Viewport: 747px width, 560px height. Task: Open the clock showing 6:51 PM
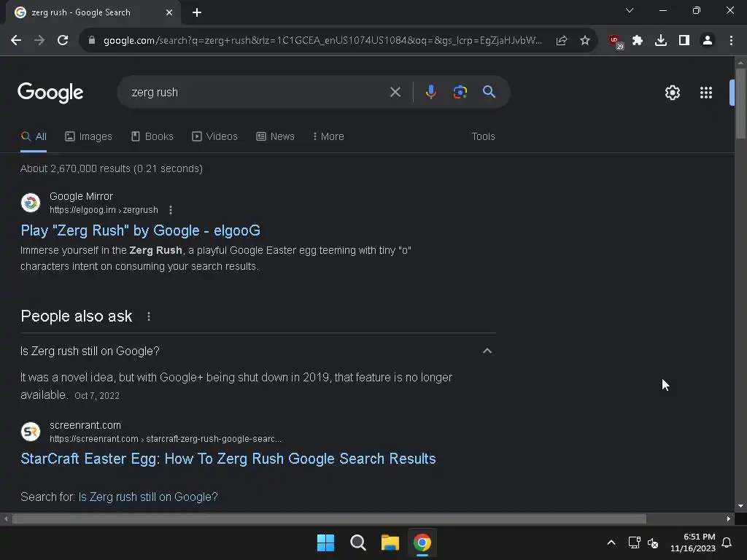693,542
